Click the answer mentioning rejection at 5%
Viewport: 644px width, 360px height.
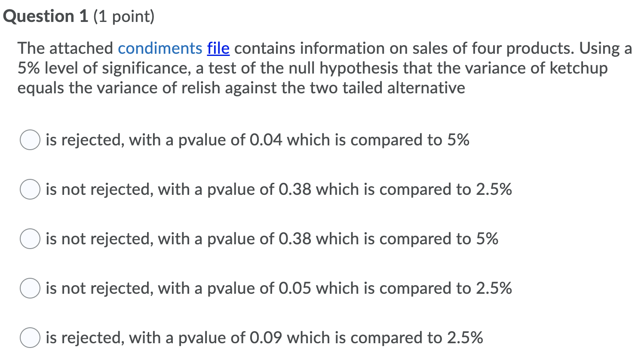[x=256, y=139]
